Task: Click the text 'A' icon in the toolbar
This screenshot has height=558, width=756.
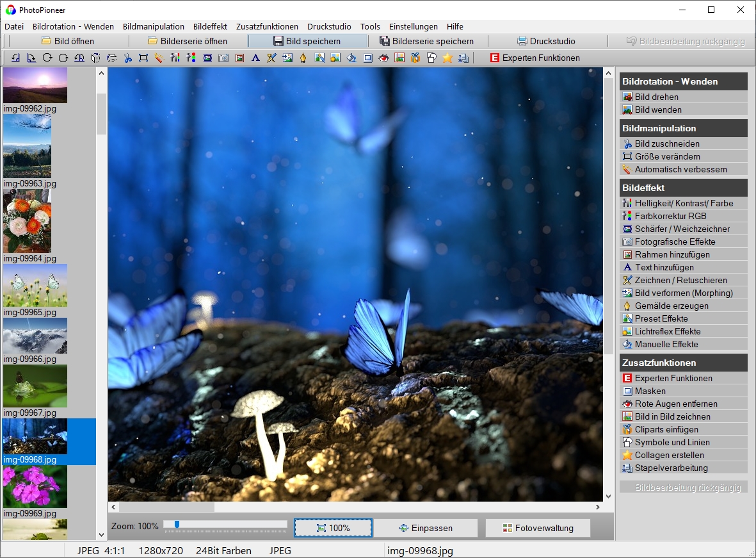Action: pyautogui.click(x=255, y=58)
